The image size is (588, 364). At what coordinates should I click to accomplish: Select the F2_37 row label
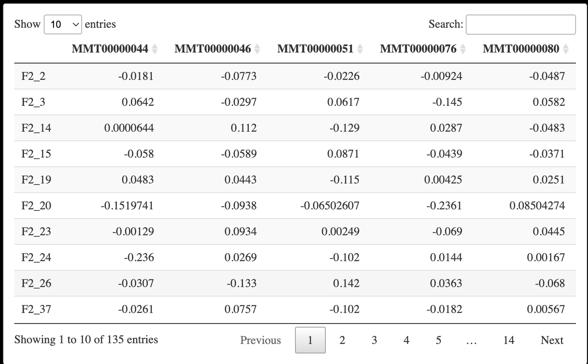[x=36, y=309]
